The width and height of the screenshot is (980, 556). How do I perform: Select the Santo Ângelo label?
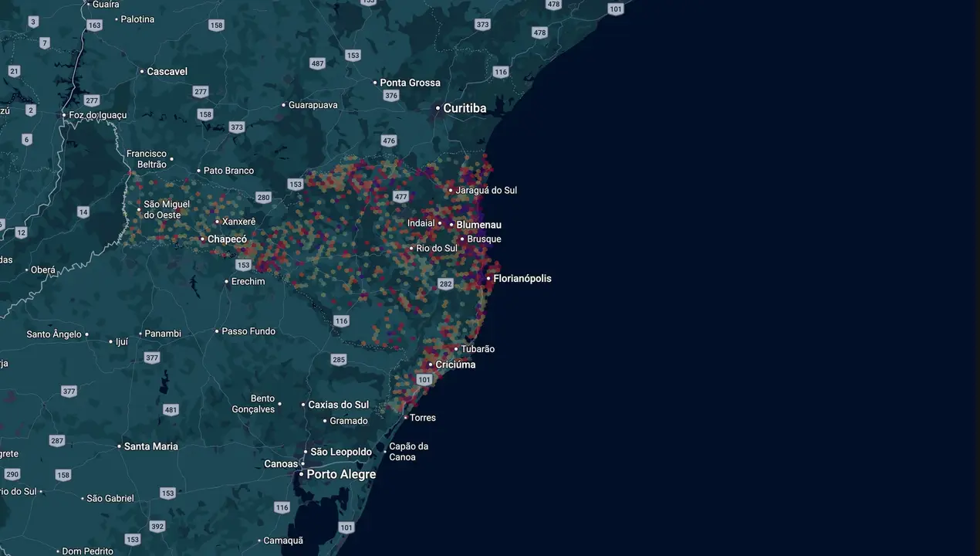[54, 334]
